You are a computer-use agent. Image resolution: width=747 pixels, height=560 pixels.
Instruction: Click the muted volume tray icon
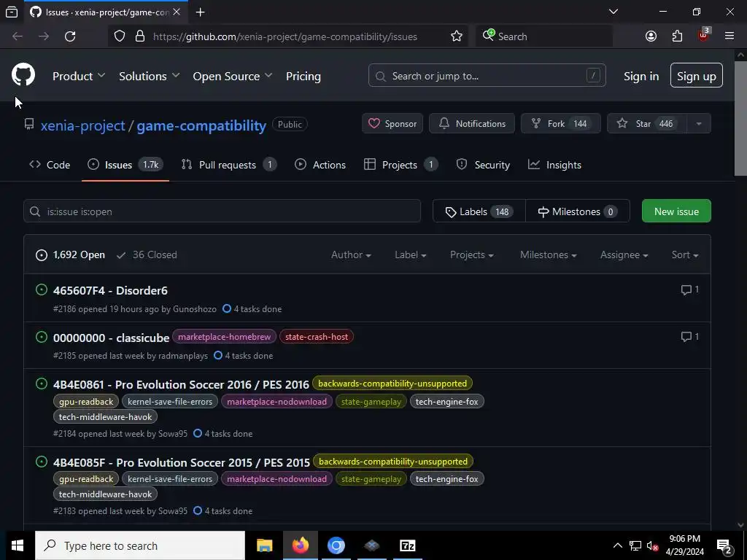652,546
